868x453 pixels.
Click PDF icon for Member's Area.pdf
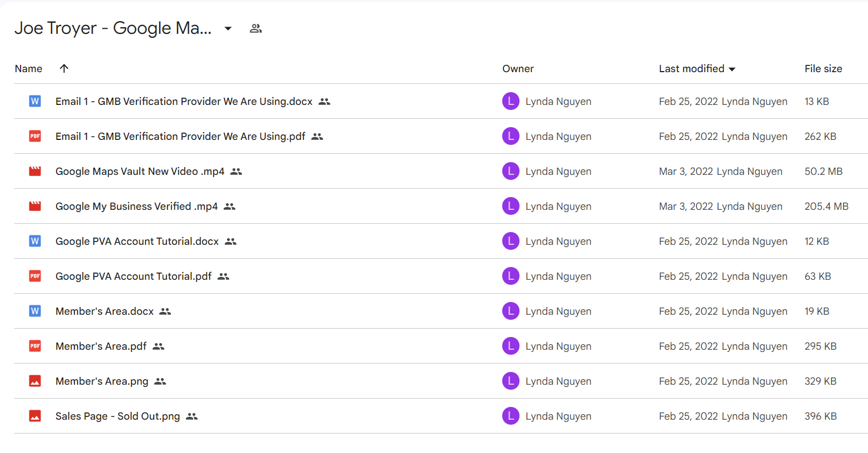pos(35,346)
